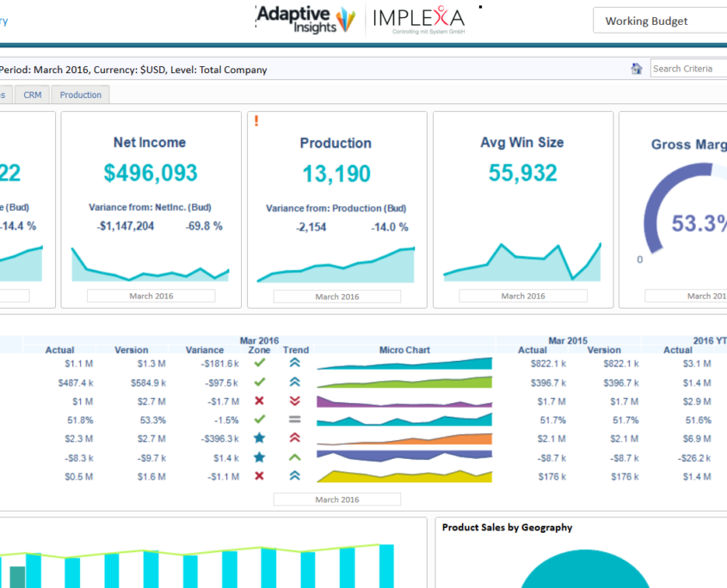Click blue star zone icon in $1.4 k variance row
The height and width of the screenshot is (588, 727).
260,457
